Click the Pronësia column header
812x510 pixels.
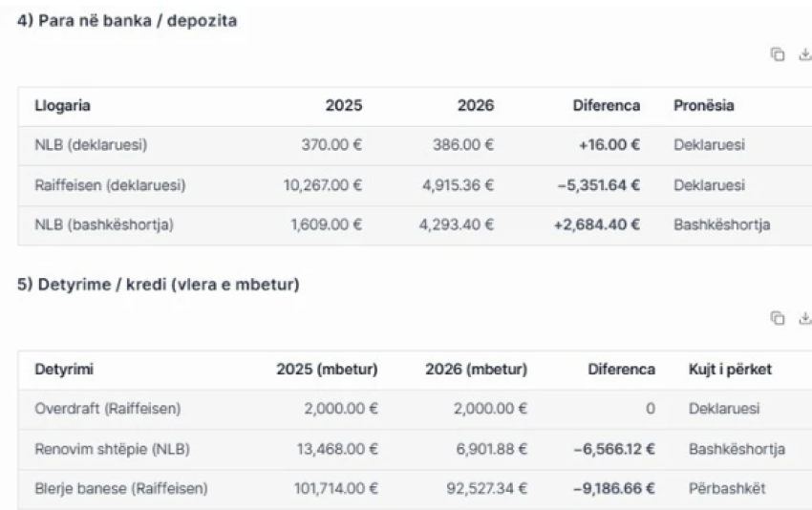tap(704, 106)
